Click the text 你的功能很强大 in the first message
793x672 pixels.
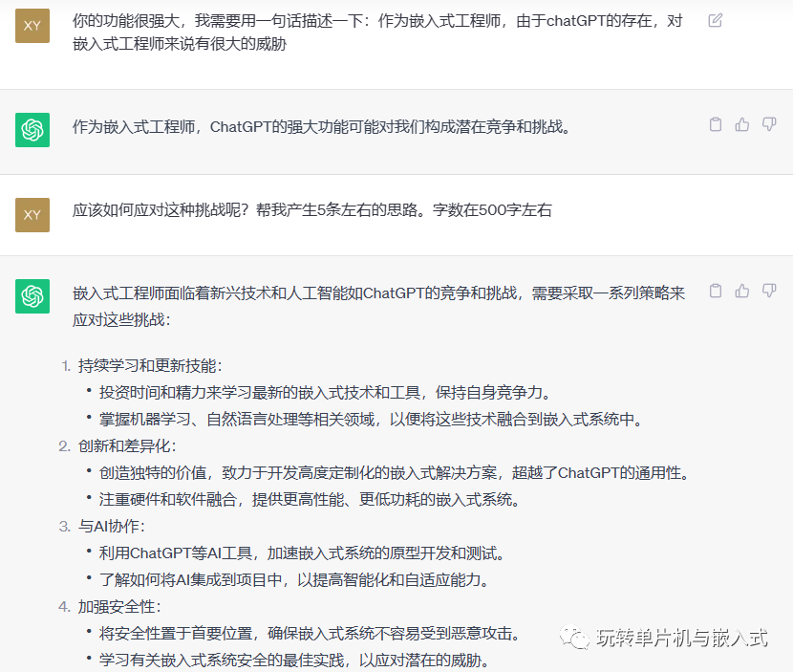click(126, 21)
